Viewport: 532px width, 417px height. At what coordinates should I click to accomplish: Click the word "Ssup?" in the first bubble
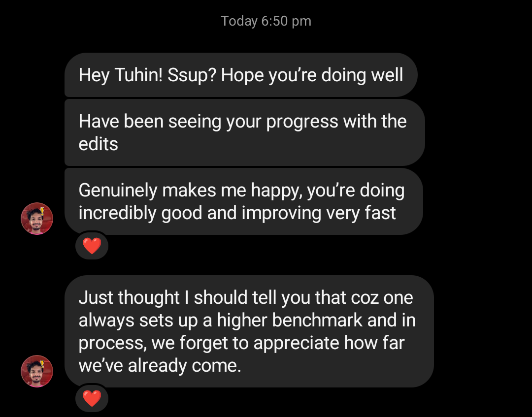(191, 75)
